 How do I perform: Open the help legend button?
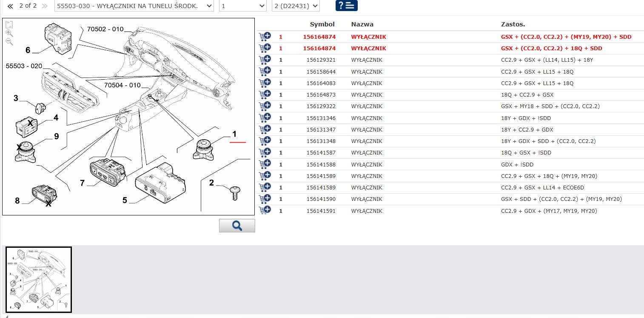pos(346,6)
